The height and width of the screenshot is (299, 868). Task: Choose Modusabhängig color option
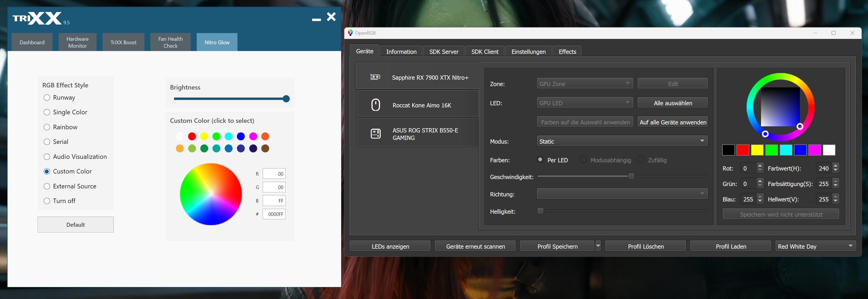coord(583,160)
